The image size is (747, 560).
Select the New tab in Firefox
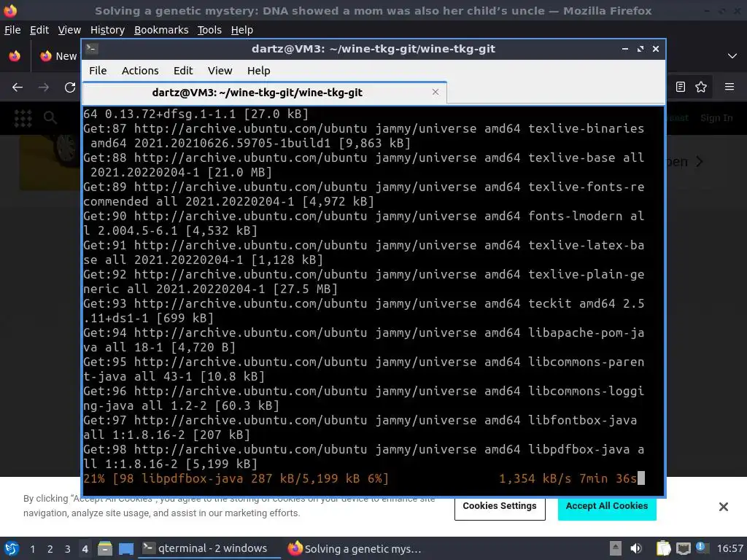point(58,56)
